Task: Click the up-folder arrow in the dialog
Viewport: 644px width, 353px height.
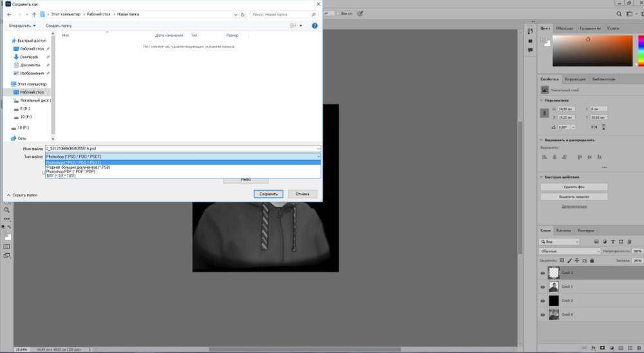Action: click(33, 14)
